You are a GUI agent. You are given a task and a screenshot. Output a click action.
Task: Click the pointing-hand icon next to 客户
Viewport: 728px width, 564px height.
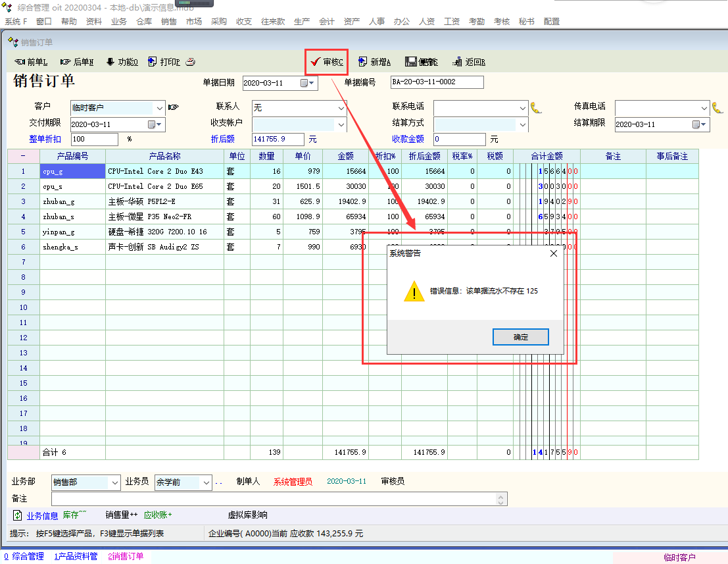pyautogui.click(x=173, y=107)
